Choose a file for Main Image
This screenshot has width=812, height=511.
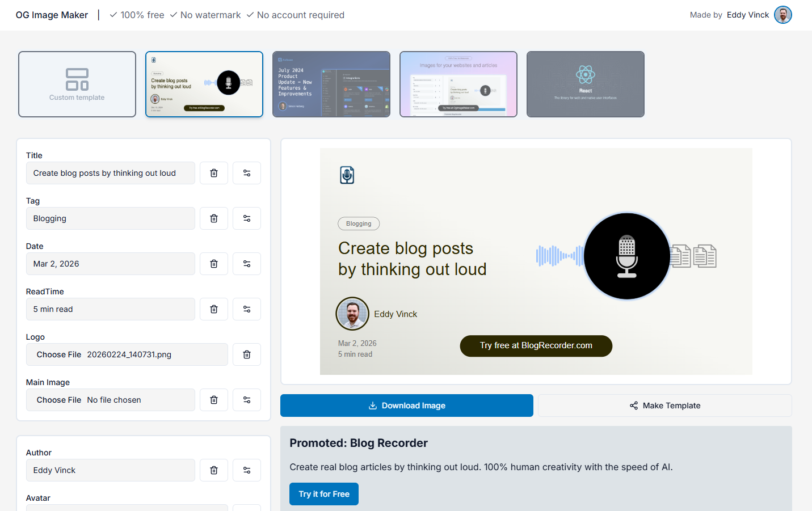(x=59, y=400)
